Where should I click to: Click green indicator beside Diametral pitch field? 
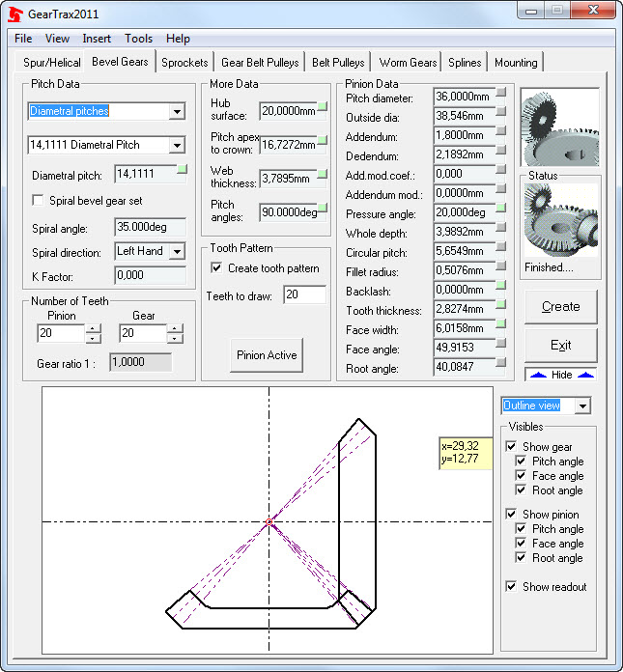click(x=182, y=170)
